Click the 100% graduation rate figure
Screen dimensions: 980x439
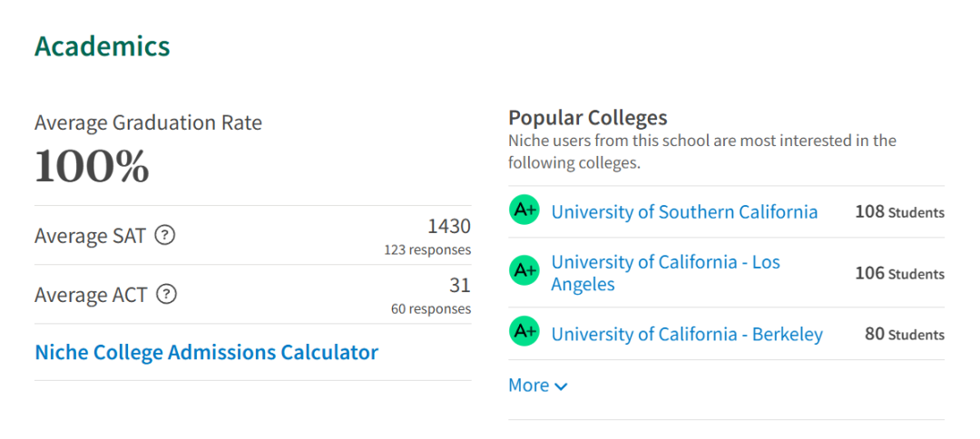pos(92,166)
